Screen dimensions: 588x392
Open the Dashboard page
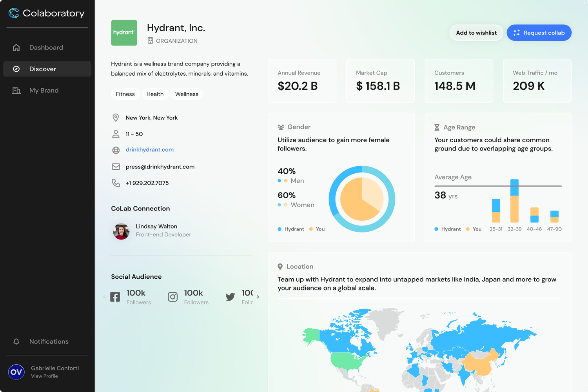coord(46,47)
